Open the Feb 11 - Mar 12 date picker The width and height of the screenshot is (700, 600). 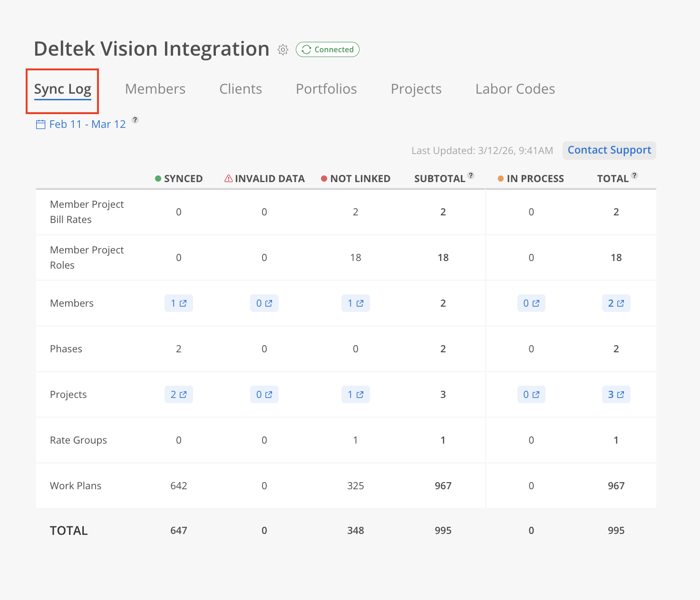(x=81, y=125)
